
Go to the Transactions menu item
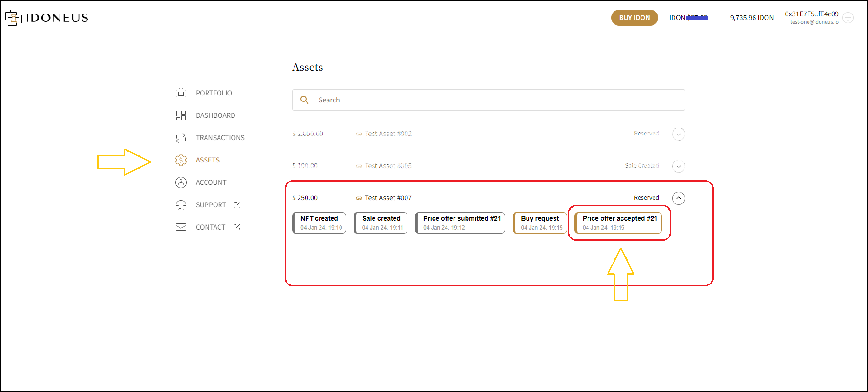220,138
